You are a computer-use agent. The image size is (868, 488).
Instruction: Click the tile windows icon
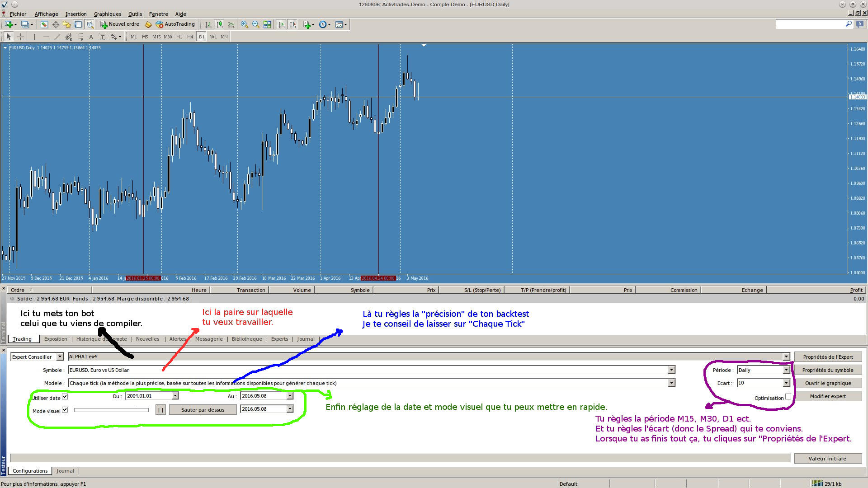(267, 24)
